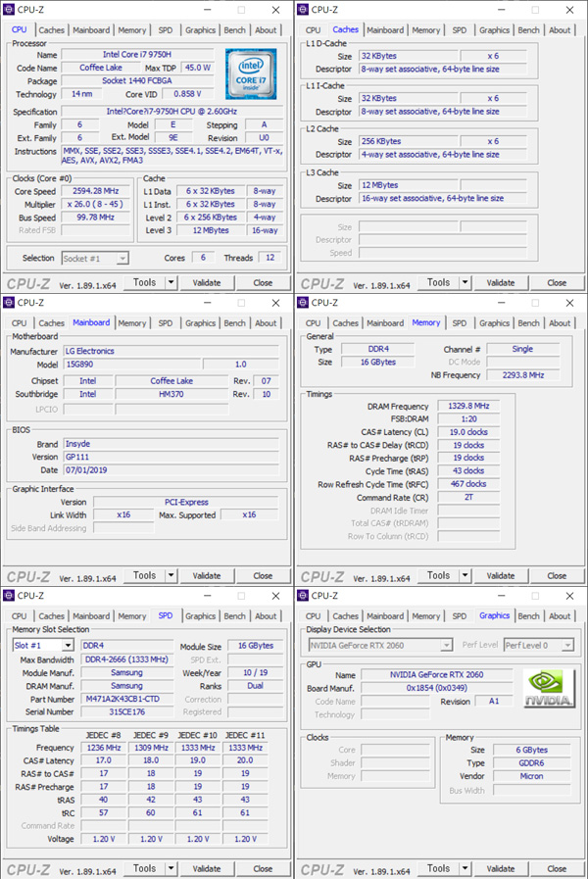
Task: Click the CPU-Z title icon in the CPU tab window
Action: tap(9, 10)
